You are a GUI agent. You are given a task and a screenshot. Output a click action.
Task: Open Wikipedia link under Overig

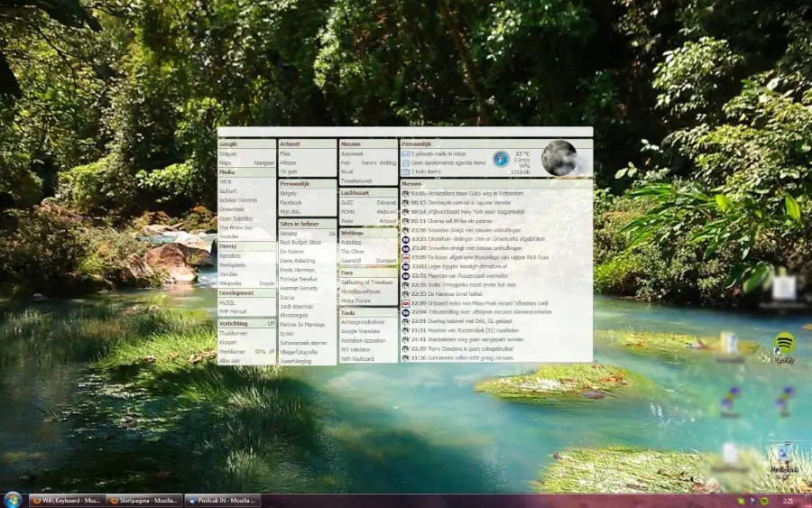pyautogui.click(x=230, y=283)
